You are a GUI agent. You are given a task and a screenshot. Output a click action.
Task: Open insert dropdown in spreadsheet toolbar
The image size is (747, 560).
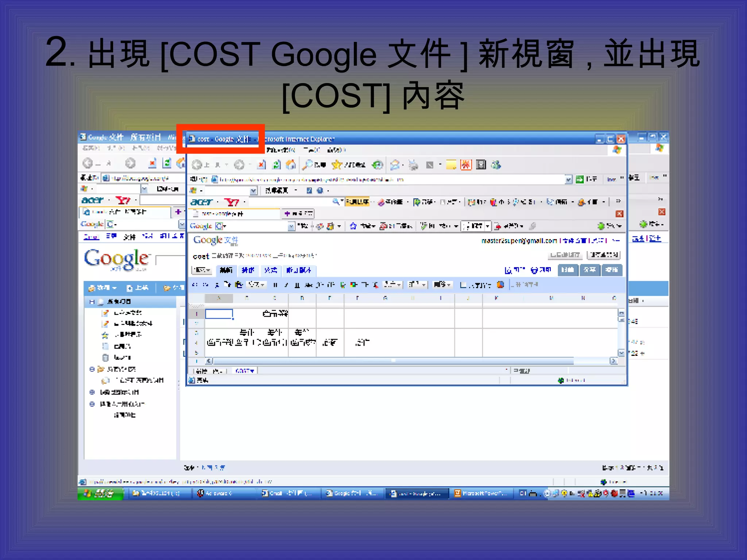click(x=417, y=285)
